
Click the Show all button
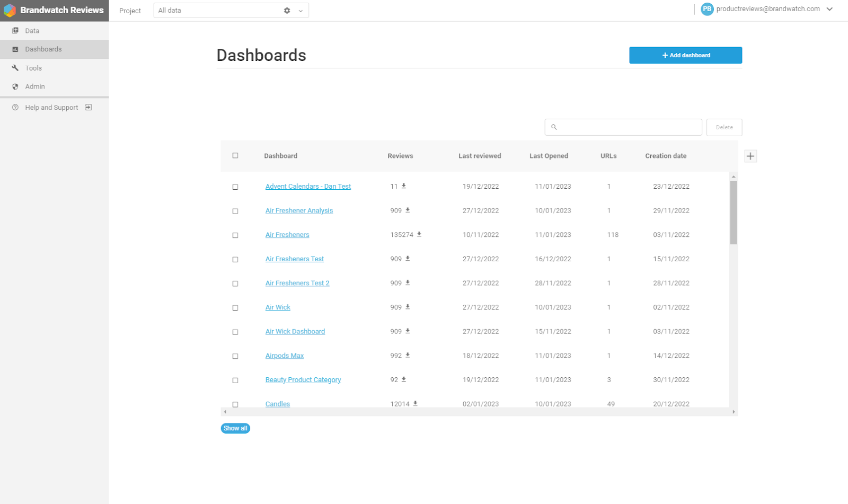(x=235, y=428)
